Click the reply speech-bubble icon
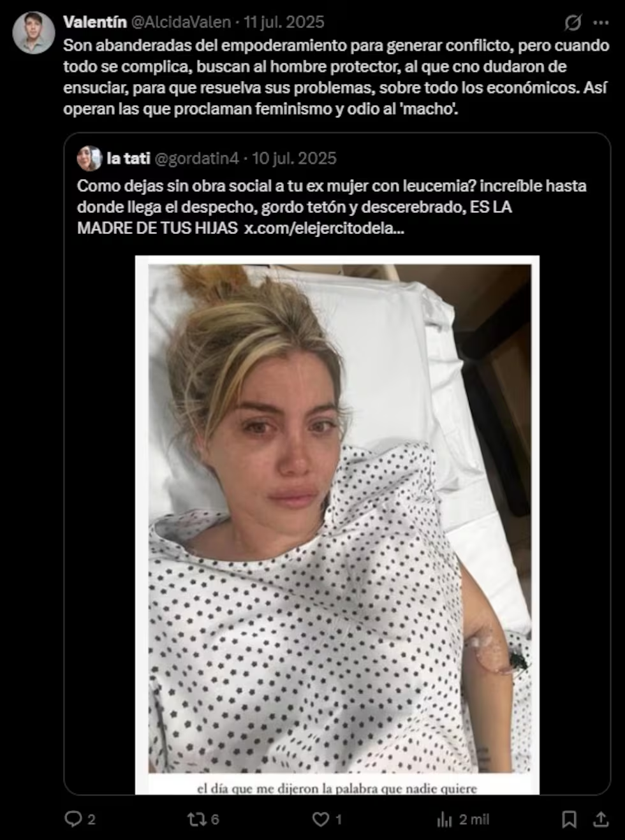 coord(73,819)
